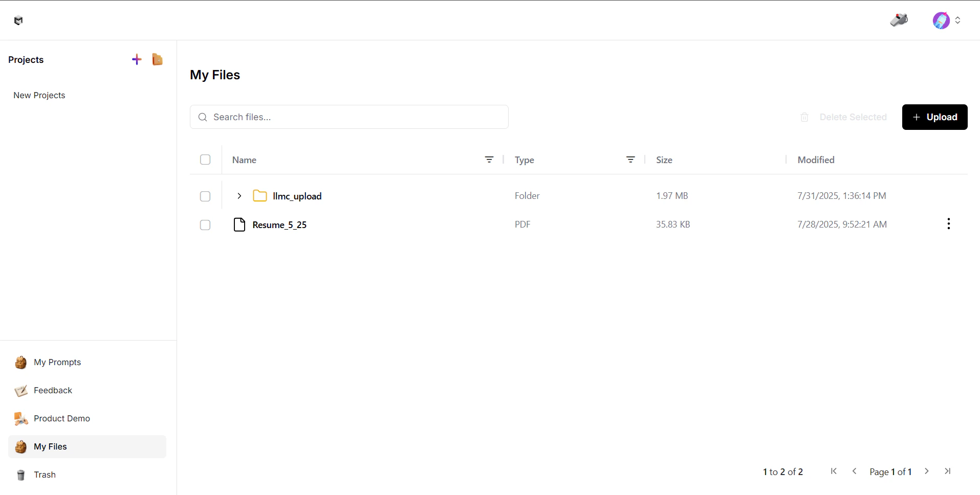Select the checkbox for llmc_upload folder
The height and width of the screenshot is (495, 980).
[205, 196]
